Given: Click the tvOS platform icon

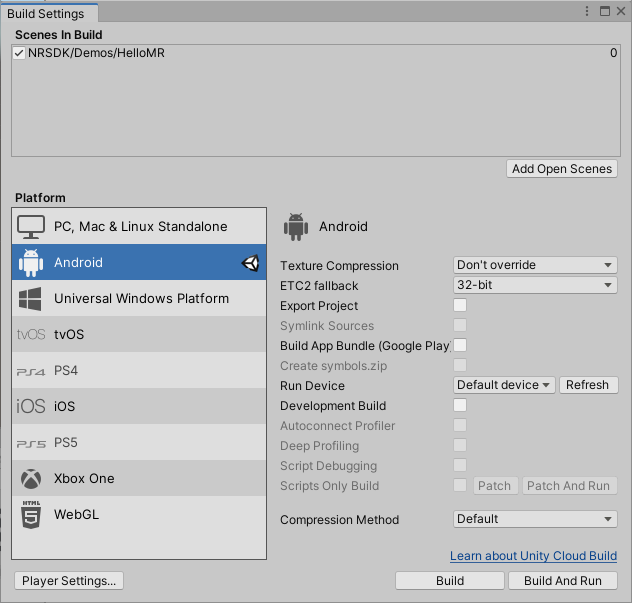Looking at the screenshot, I should point(31,335).
